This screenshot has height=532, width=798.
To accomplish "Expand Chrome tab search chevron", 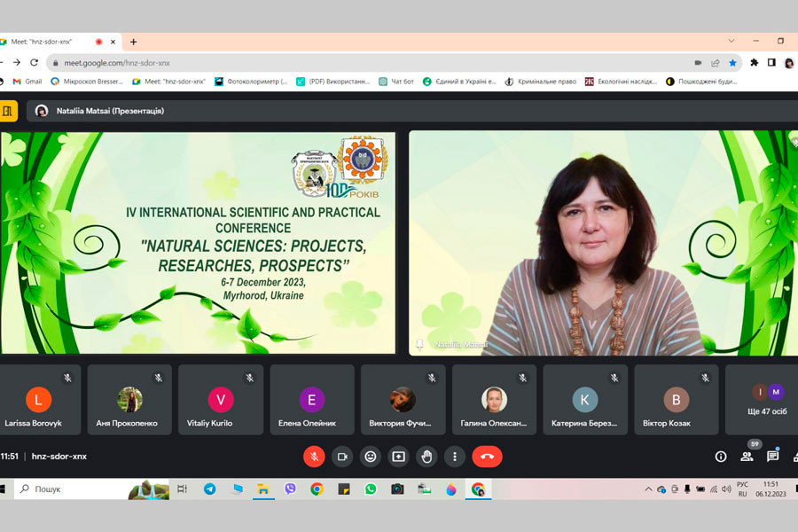I will pyautogui.click(x=731, y=41).
